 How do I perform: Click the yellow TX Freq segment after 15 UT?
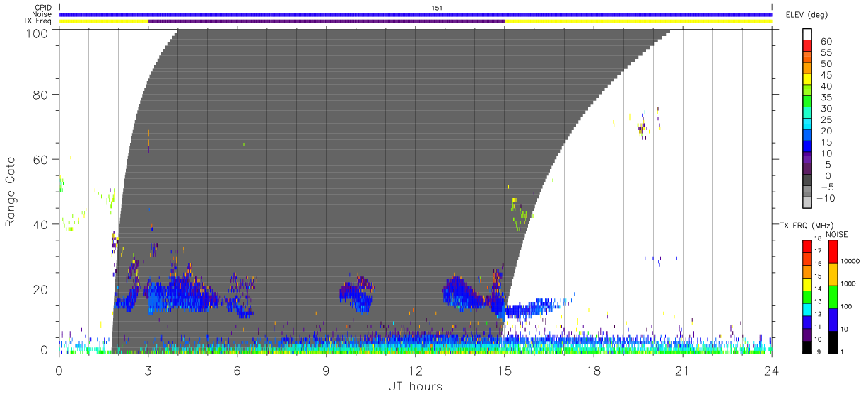638,21
